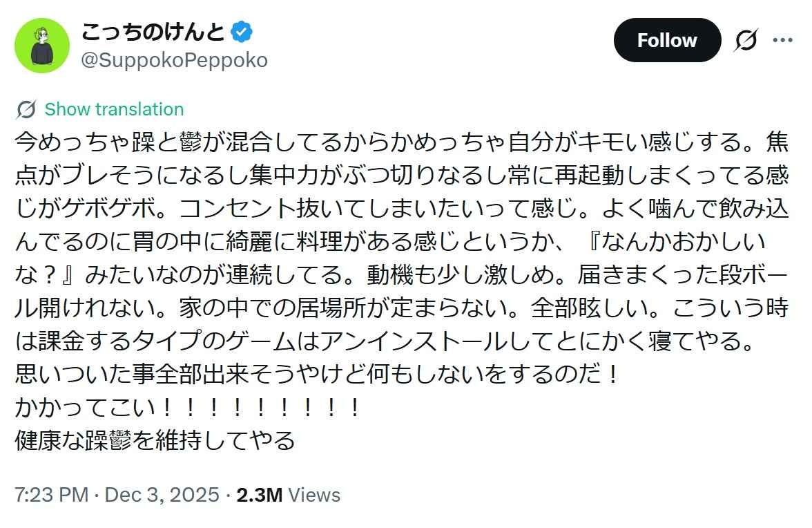The width and height of the screenshot is (812, 528).
Task: Click the display name こっちのけんと
Action: coord(153,32)
